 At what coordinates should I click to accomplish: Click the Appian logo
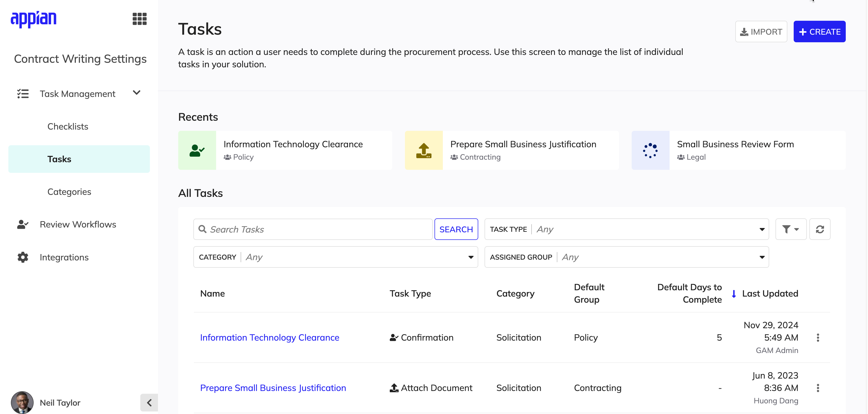pos(33,19)
